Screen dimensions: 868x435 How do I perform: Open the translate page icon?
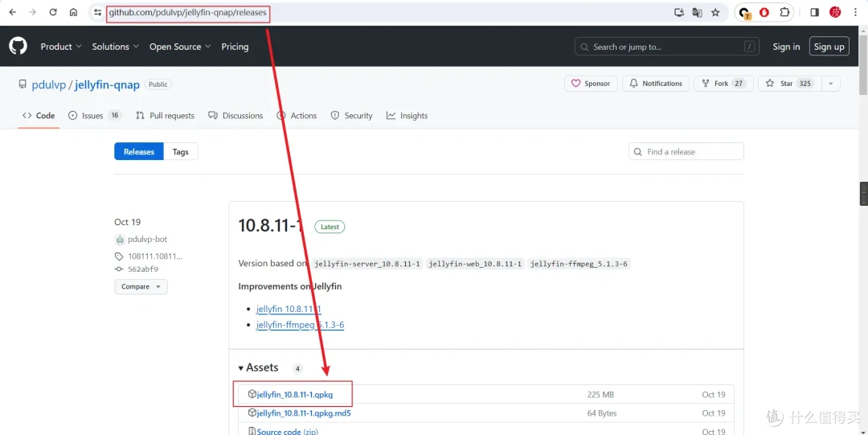click(x=697, y=12)
